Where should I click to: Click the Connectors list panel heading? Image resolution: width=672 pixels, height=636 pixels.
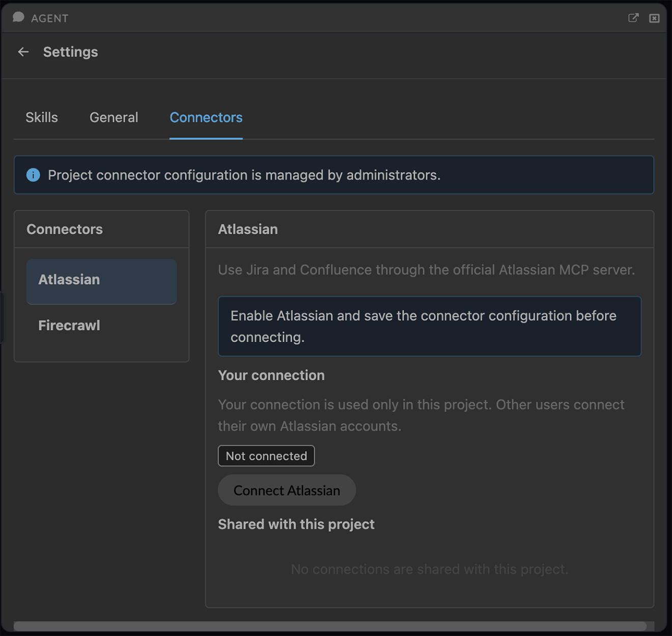coord(65,229)
